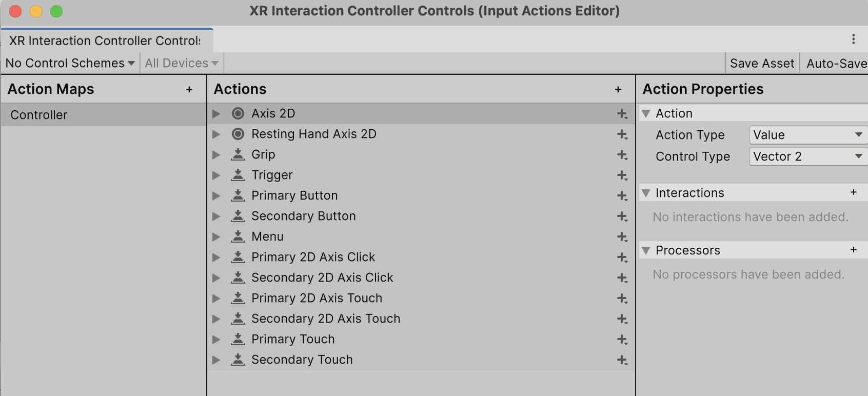Open the No Control Schemes dropdown

(x=69, y=63)
